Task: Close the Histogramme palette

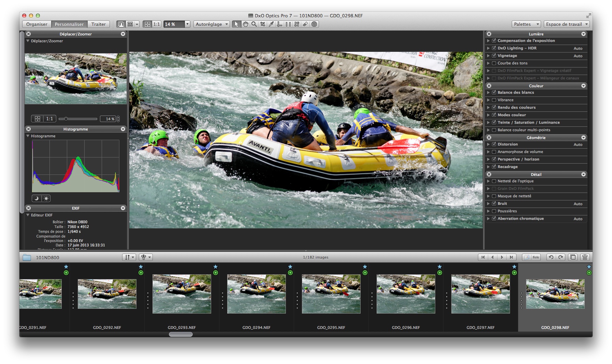Action: [29, 129]
